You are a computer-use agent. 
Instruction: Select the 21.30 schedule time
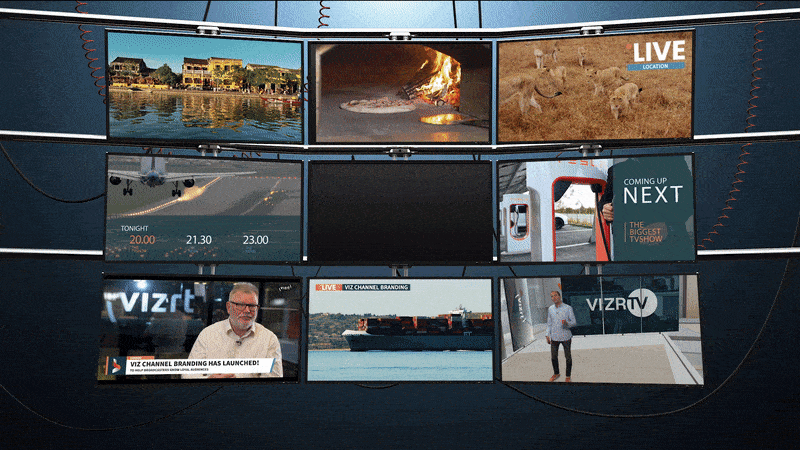[x=200, y=240]
